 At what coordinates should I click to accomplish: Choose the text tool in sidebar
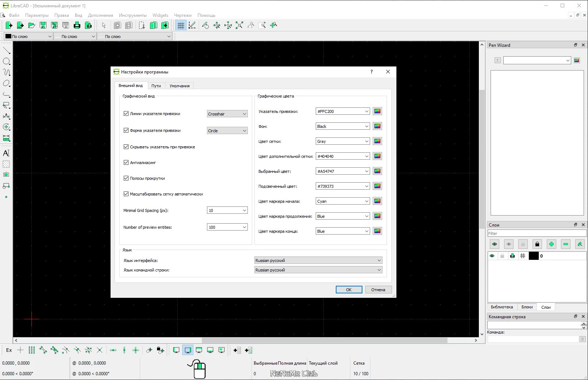click(x=6, y=153)
